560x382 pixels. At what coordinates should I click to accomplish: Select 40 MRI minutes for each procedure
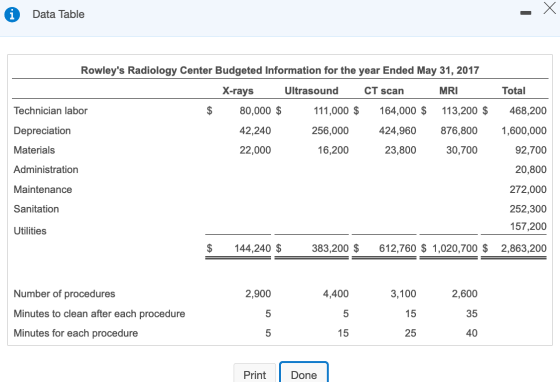point(472,333)
